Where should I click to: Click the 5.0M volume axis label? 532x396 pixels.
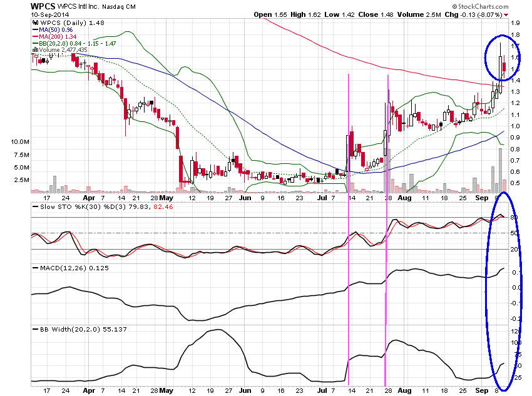tap(22, 168)
